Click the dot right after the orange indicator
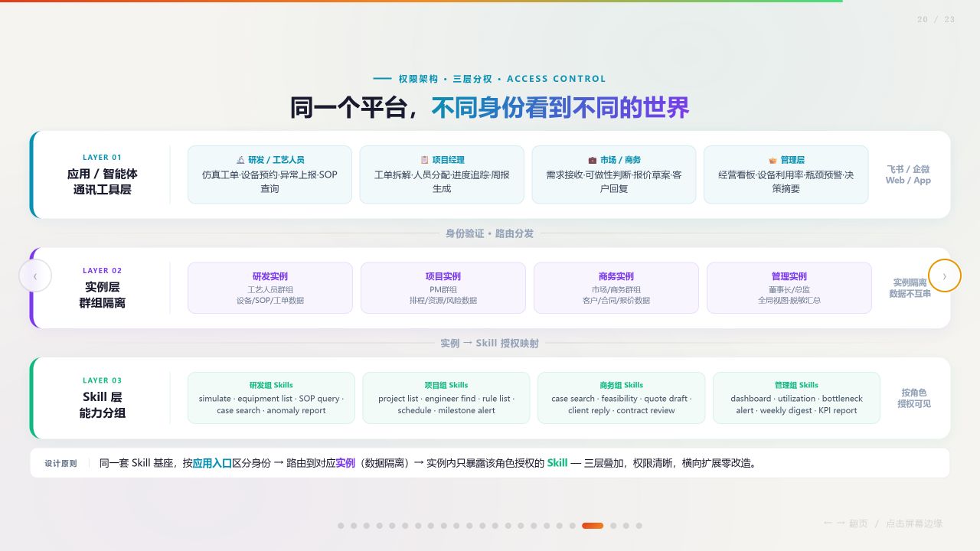 point(612,526)
